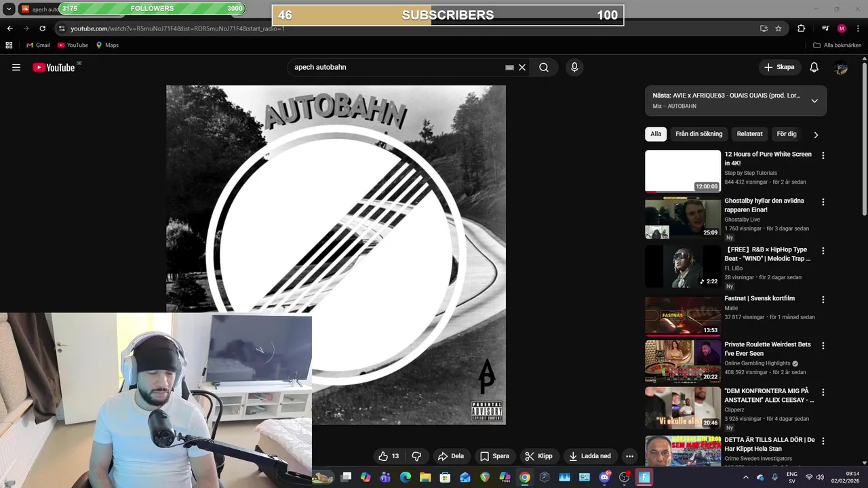
Task: Like the video with thumbs up
Action: click(x=389, y=456)
